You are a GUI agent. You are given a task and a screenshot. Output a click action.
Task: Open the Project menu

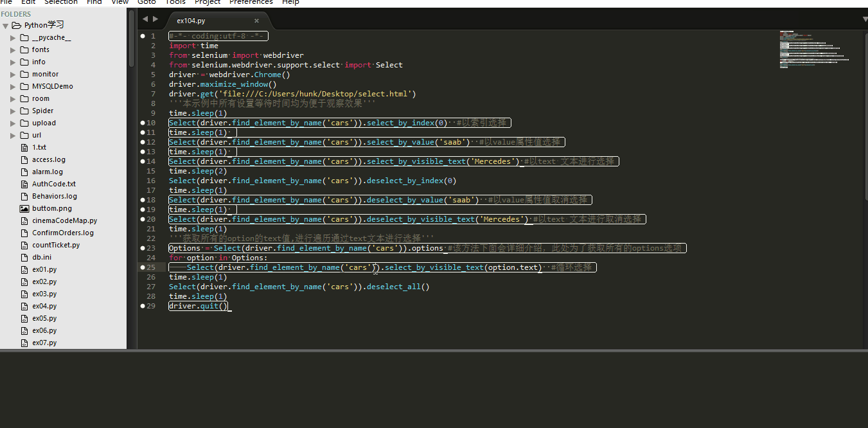[208, 3]
